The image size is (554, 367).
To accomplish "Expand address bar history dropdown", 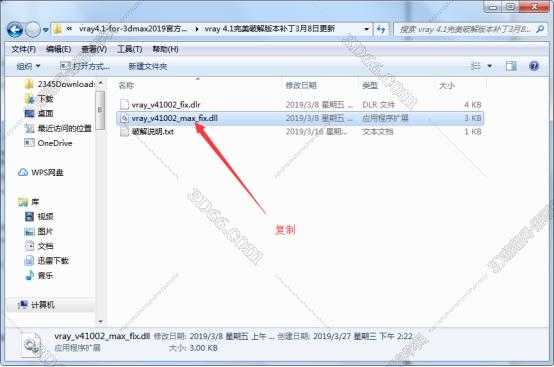I will coord(367,29).
